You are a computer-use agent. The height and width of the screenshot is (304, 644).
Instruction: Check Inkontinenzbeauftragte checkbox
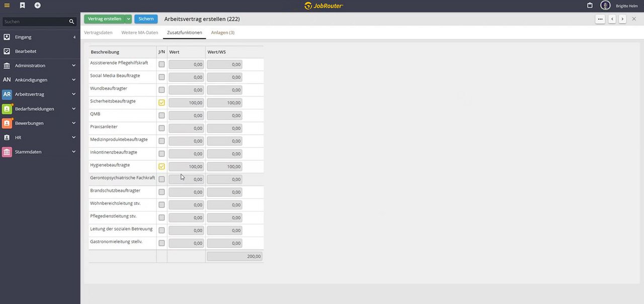(x=162, y=154)
